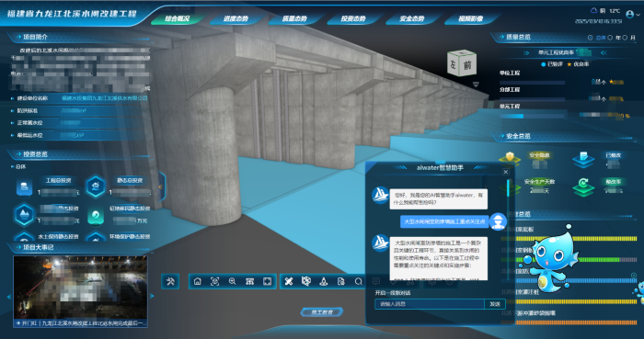The image size is (644, 339).
Task: Click the zoom-in magnifier icon
Action: coord(232,281)
